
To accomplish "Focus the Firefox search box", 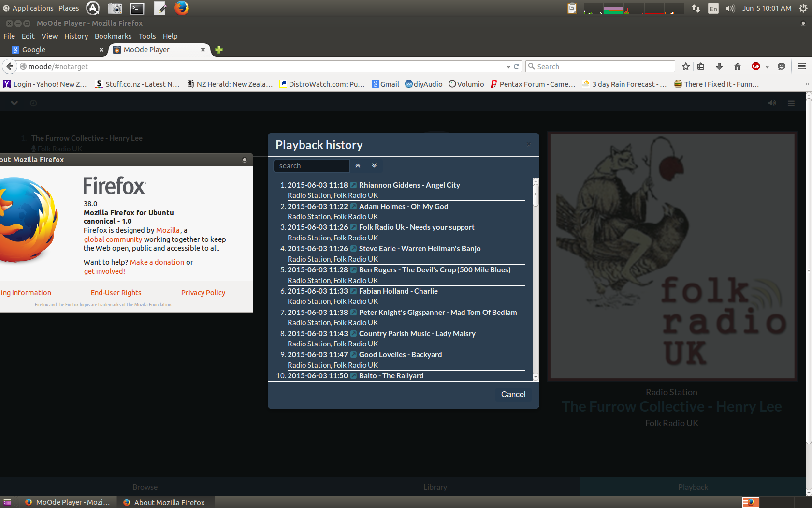I will tap(600, 66).
